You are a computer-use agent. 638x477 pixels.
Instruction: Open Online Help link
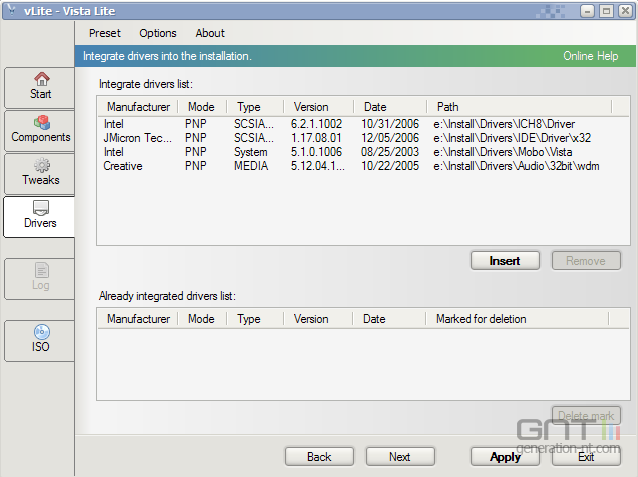[590, 56]
